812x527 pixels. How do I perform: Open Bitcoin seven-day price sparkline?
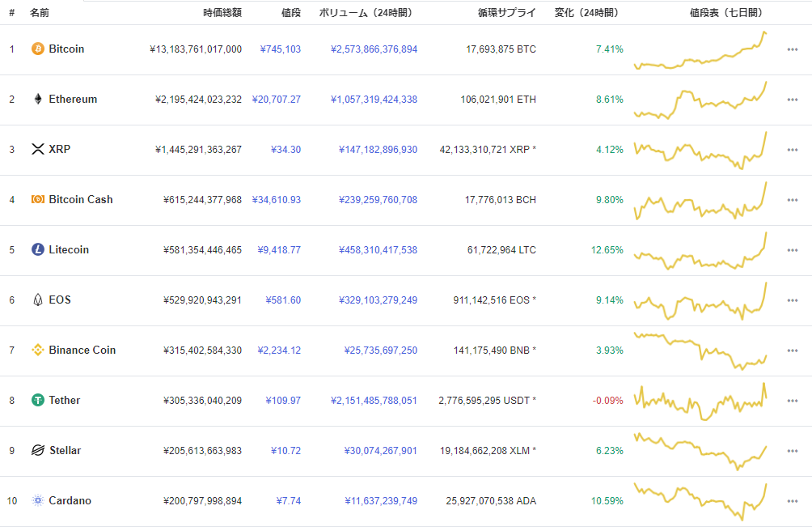tap(700, 50)
